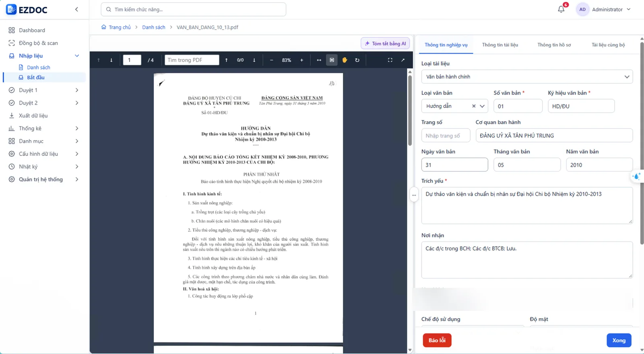This screenshot has height=354, width=644.
Task: Switch to Thông tin hồ sơ tab
Action: click(554, 45)
